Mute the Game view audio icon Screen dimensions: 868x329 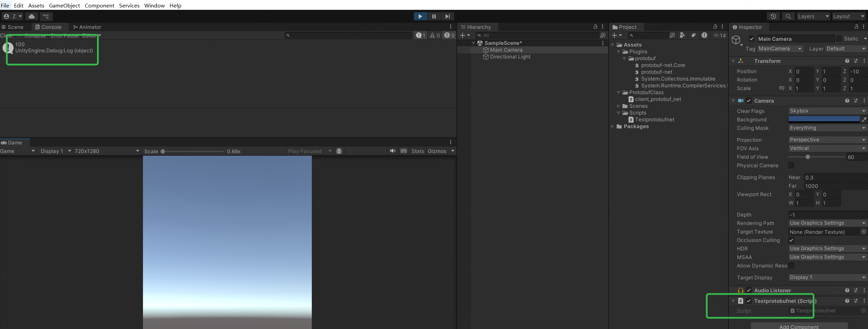392,151
